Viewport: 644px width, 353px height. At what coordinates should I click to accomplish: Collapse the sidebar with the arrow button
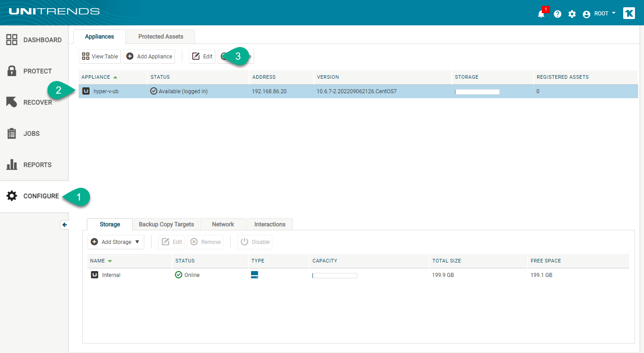click(64, 224)
